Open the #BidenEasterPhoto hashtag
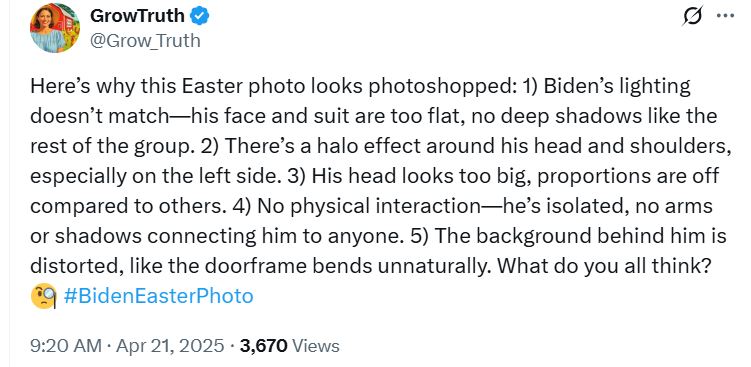 (158, 297)
